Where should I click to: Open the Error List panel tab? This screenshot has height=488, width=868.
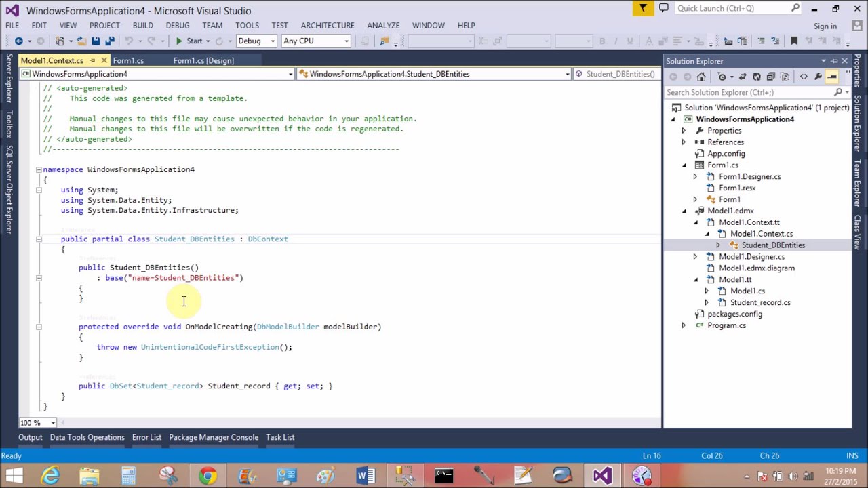point(146,437)
